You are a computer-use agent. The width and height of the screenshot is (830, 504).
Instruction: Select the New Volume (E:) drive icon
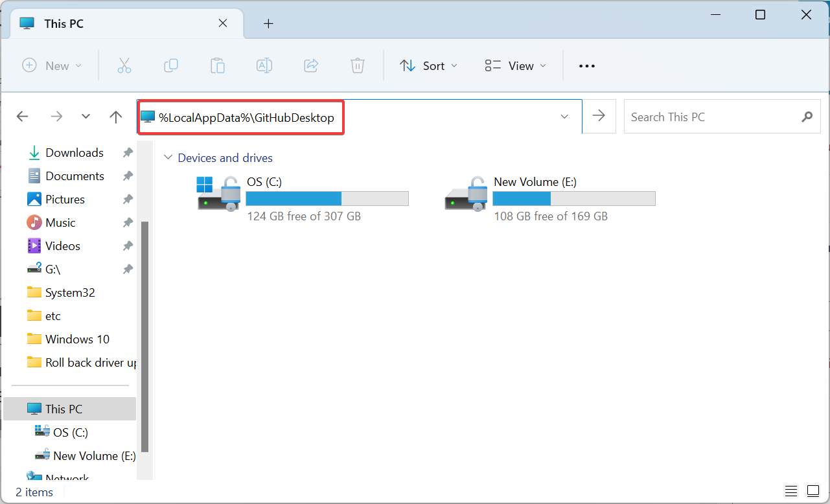point(466,193)
